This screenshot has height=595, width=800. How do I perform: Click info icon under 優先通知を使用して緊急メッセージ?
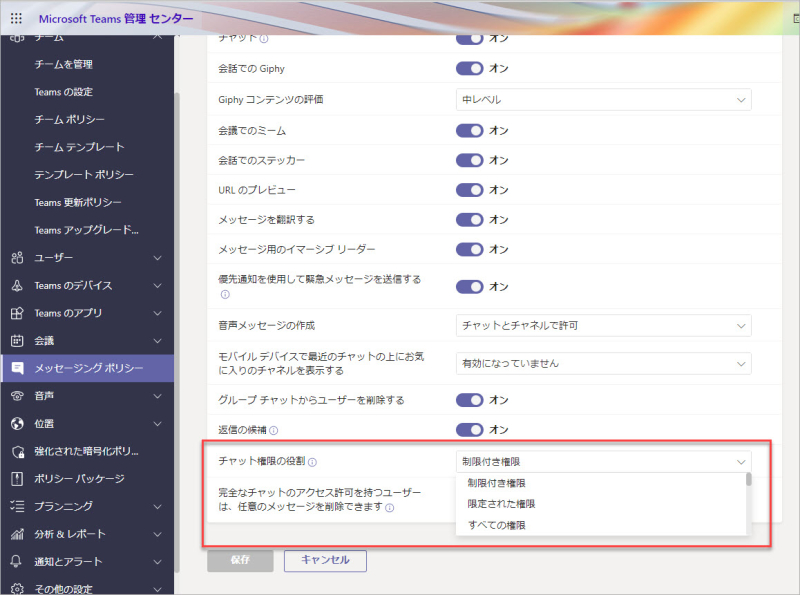click(x=225, y=294)
